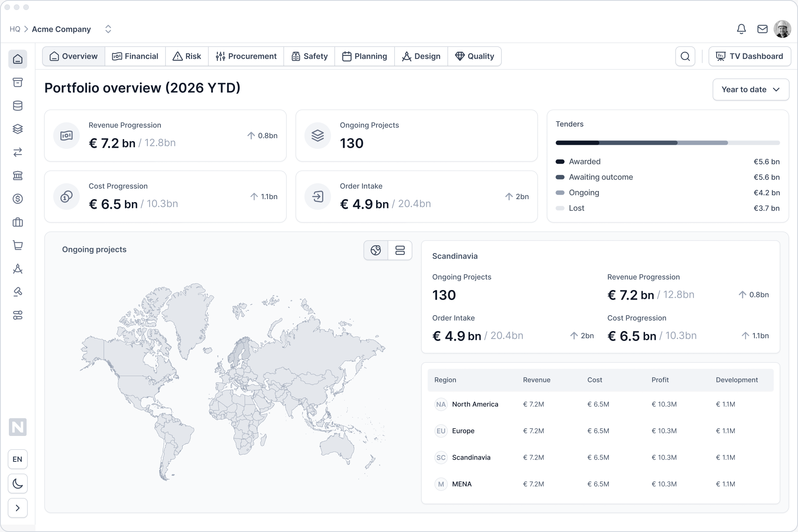Viewport: 798px width, 532px height.
Task: Open company switcher chevrons next to Acme
Action: [108, 29]
